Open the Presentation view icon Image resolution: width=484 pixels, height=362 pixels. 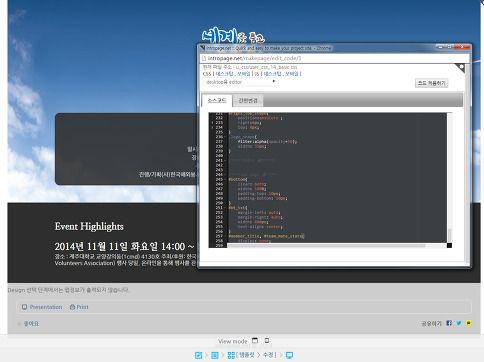tap(24, 307)
